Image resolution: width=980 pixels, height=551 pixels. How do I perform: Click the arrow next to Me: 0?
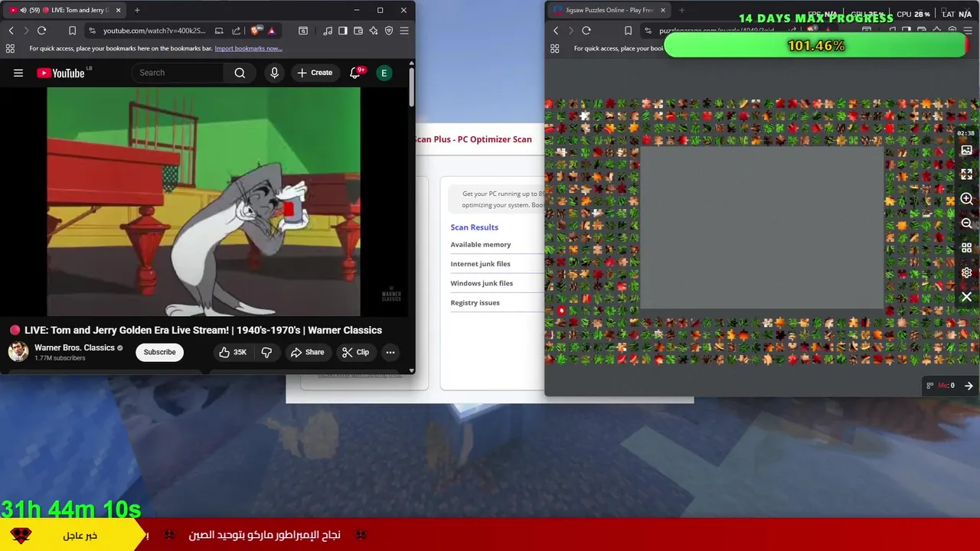click(969, 386)
